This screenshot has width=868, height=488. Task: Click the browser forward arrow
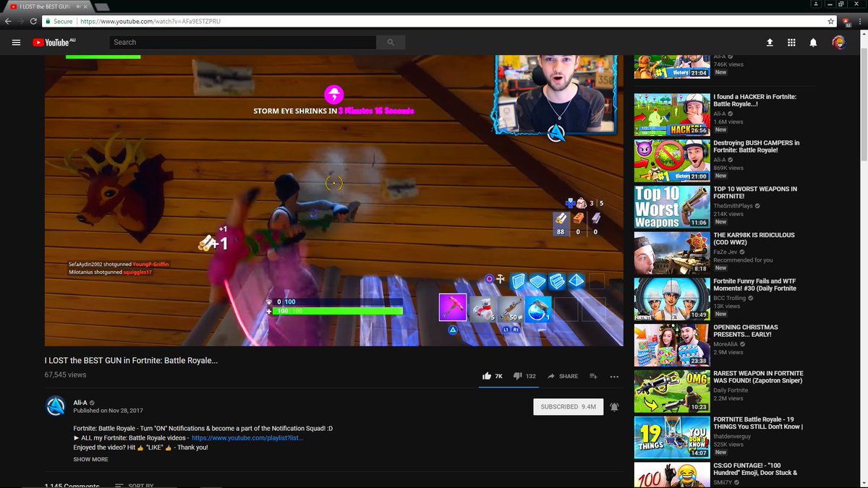[x=21, y=22]
